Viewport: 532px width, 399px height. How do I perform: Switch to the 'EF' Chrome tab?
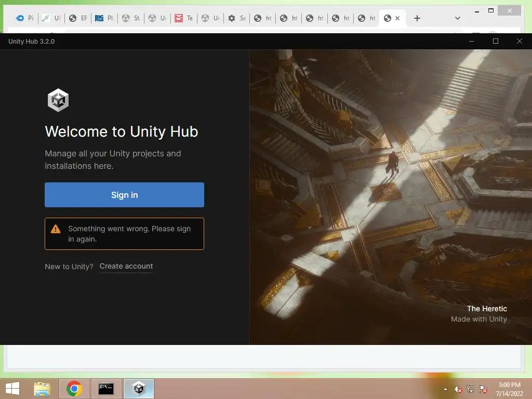tap(78, 18)
